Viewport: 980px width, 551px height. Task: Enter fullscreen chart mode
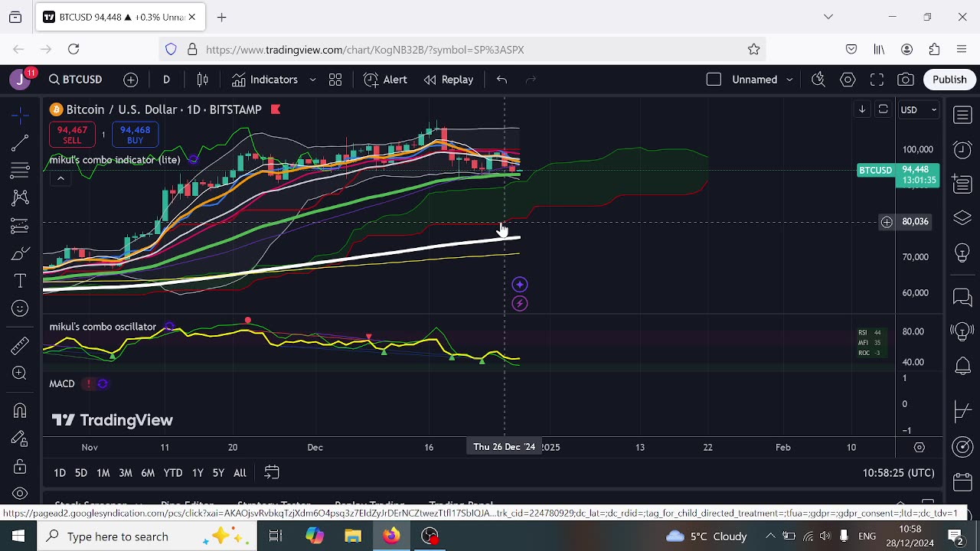[x=877, y=80]
